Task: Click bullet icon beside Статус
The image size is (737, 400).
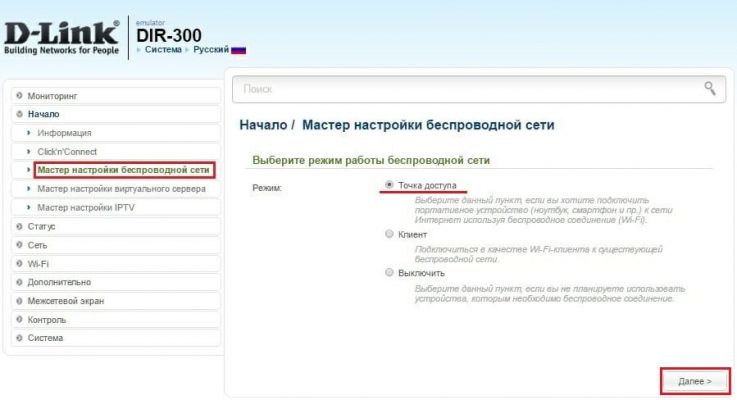Action: pos(19,227)
